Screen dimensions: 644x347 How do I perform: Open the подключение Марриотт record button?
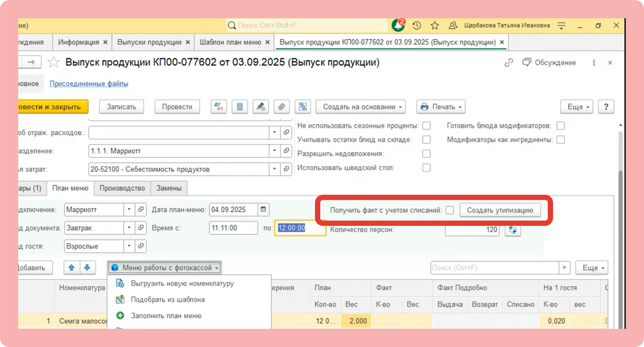[x=141, y=209]
